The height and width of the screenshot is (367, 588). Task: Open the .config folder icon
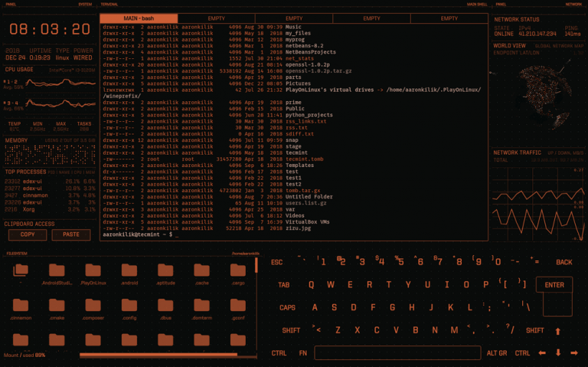click(x=129, y=306)
